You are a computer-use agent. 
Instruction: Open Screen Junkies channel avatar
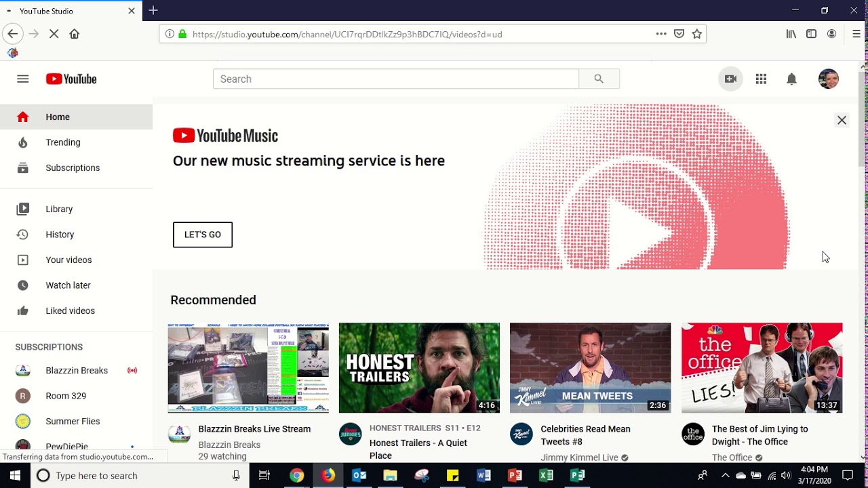[351, 434]
